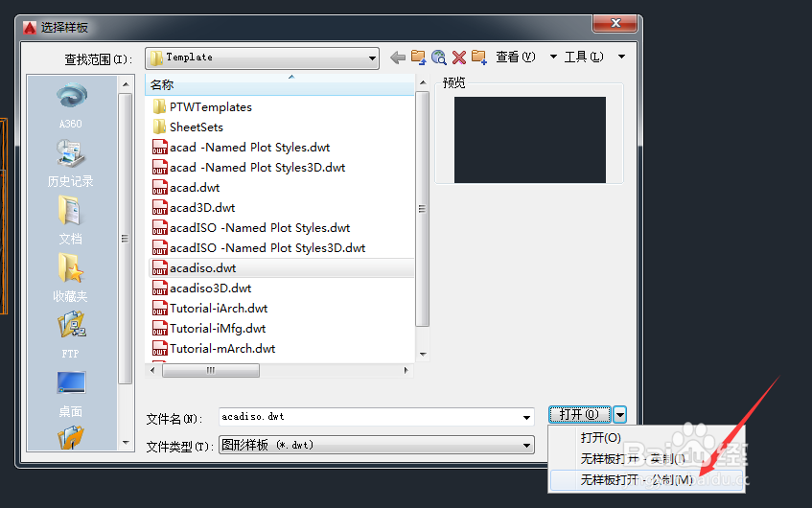
Task: Expand the arrow beside 工具(L)
Action: [x=622, y=57]
